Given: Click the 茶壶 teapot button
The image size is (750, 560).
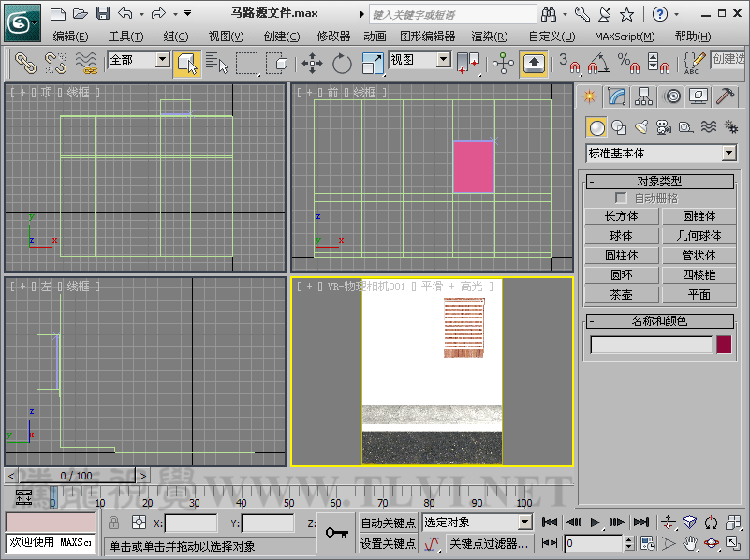Looking at the screenshot, I should (x=621, y=295).
